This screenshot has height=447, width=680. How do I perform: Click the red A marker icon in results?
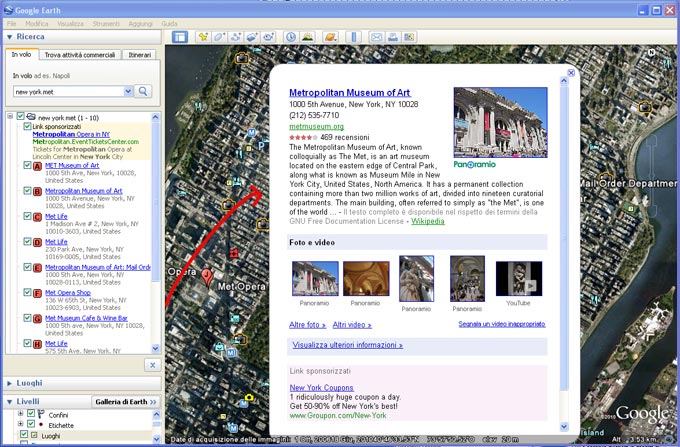[38, 166]
